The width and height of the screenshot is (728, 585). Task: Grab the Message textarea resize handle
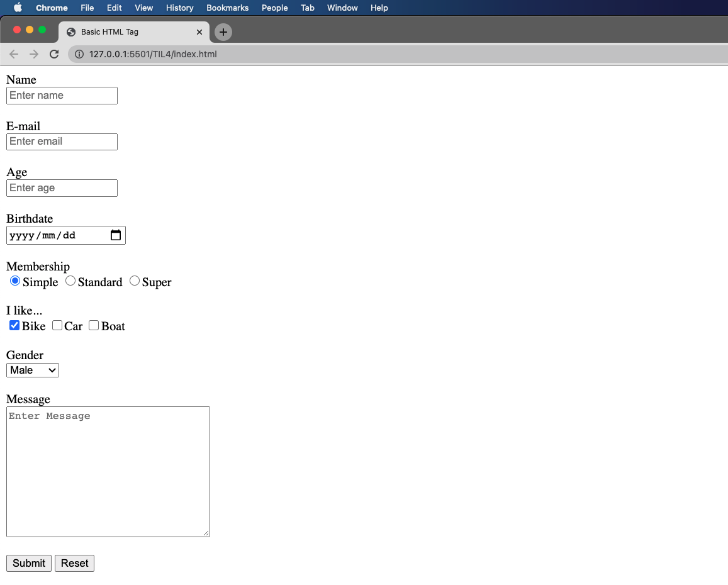[206, 533]
